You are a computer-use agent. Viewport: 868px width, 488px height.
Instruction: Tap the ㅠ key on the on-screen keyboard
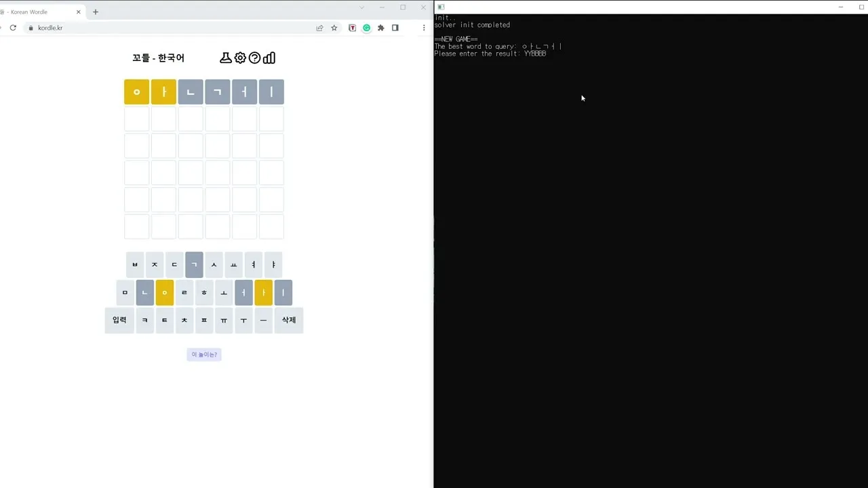[224, 320]
